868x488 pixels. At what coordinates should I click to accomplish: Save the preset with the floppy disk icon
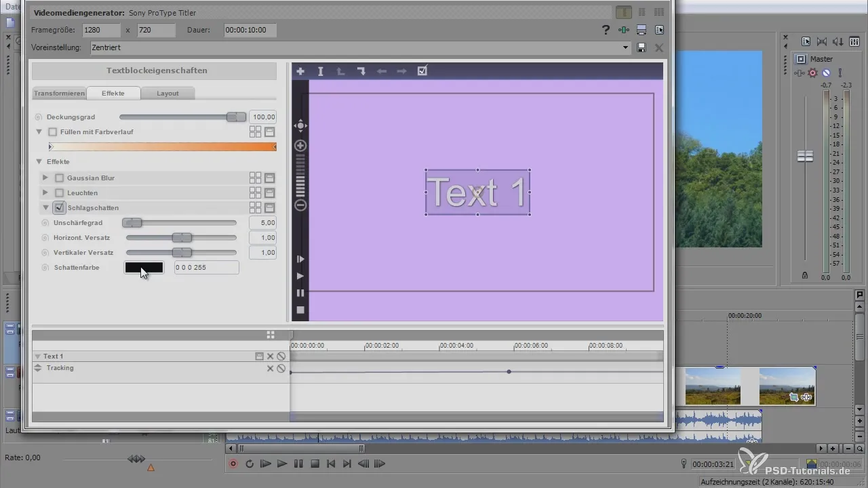tap(642, 48)
